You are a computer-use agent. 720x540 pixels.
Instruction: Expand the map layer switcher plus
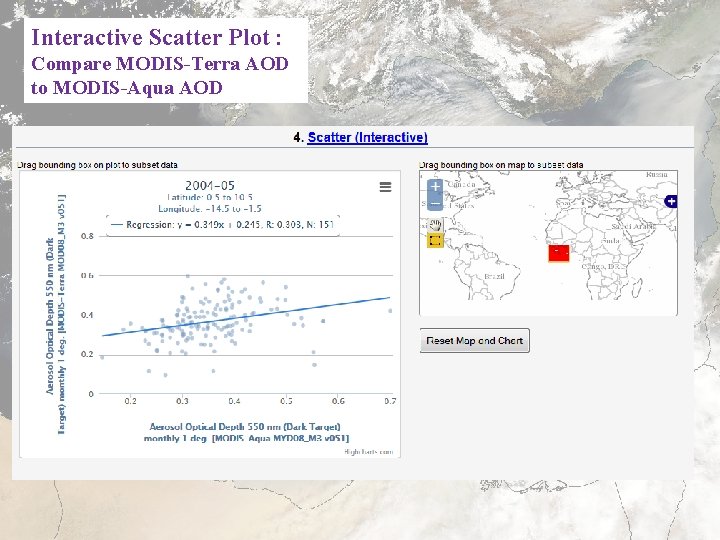click(x=671, y=201)
